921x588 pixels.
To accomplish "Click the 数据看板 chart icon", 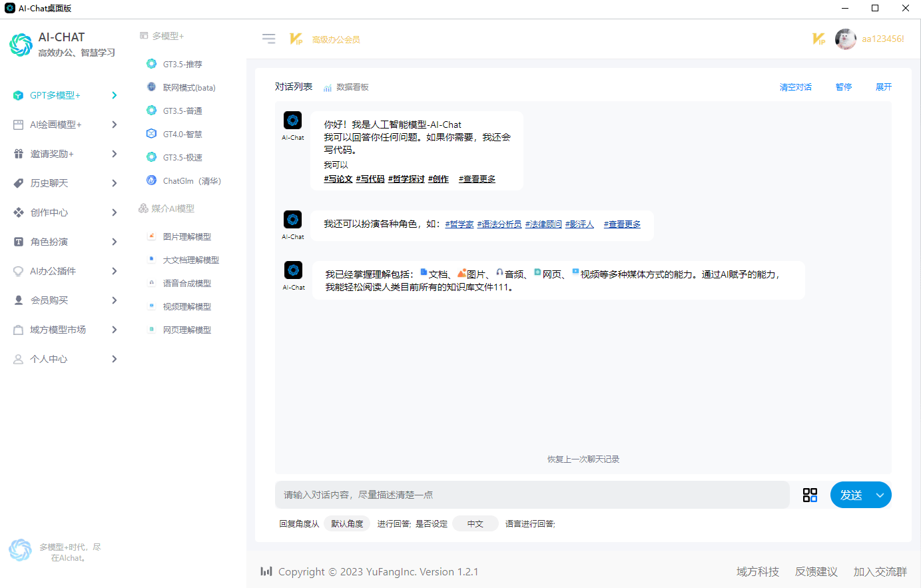I will click(x=328, y=88).
